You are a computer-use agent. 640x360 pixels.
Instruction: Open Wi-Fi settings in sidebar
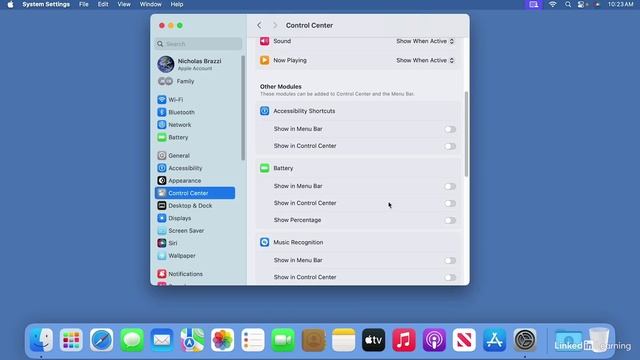[x=195, y=100]
